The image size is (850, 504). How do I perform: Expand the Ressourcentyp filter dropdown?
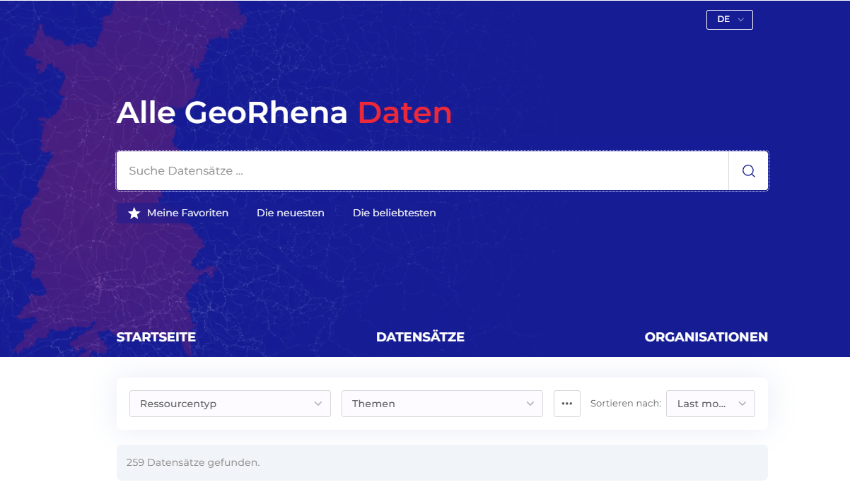230,404
